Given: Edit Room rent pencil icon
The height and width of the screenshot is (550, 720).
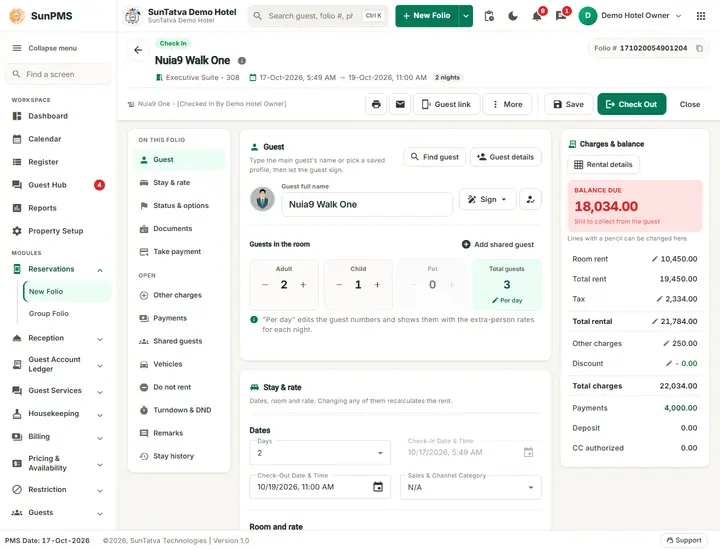Looking at the screenshot, I should [655, 259].
